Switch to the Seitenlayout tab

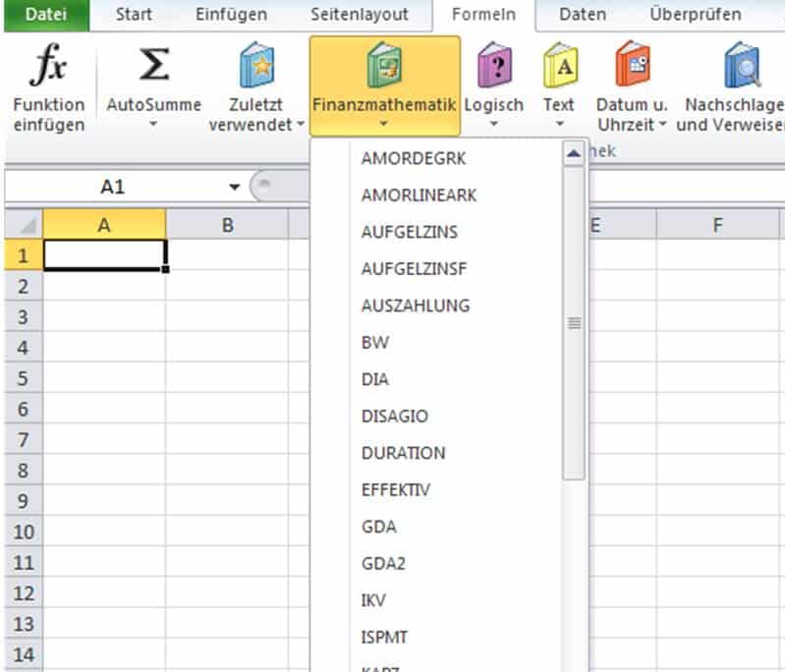[x=360, y=15]
